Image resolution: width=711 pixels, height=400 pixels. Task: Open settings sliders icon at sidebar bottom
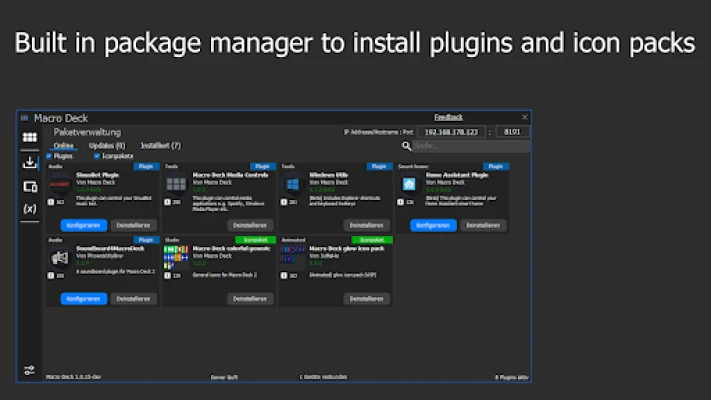tap(29, 370)
